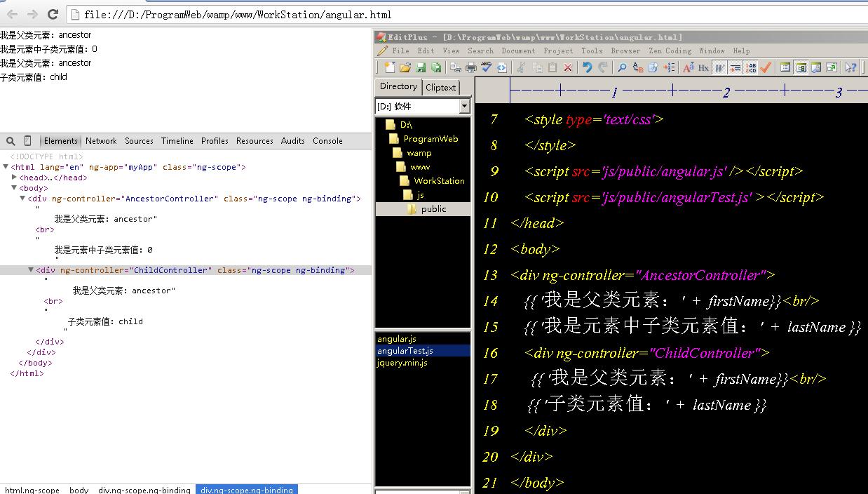
Task: Switch to the Timeline tab
Action: coord(177,141)
